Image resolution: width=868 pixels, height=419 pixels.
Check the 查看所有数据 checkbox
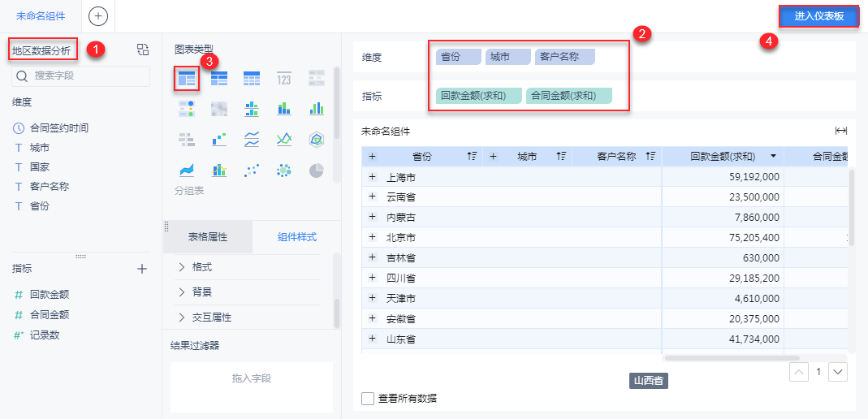[368, 399]
